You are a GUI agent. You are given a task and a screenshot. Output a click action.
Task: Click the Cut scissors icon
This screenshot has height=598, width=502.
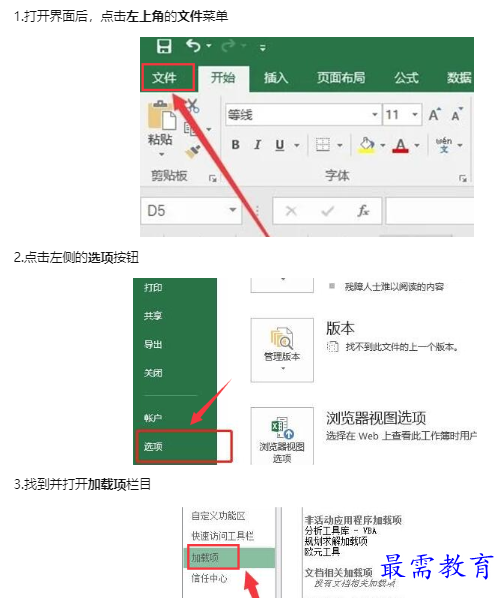192,106
